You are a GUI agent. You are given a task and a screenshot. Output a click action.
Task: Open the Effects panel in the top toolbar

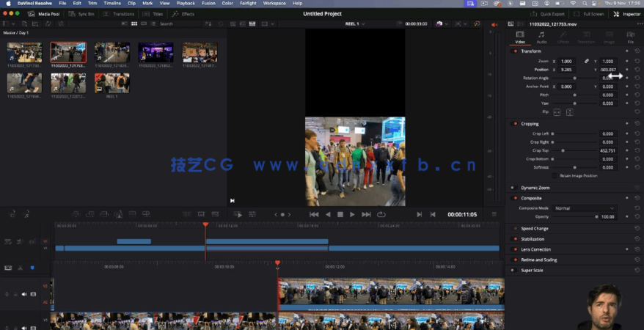click(x=183, y=14)
